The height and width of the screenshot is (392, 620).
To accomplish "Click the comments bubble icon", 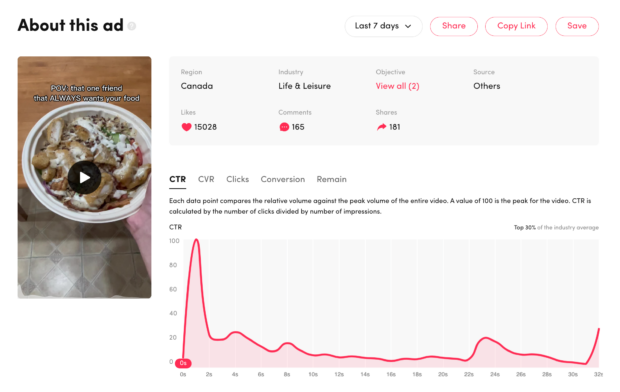I will click(284, 127).
